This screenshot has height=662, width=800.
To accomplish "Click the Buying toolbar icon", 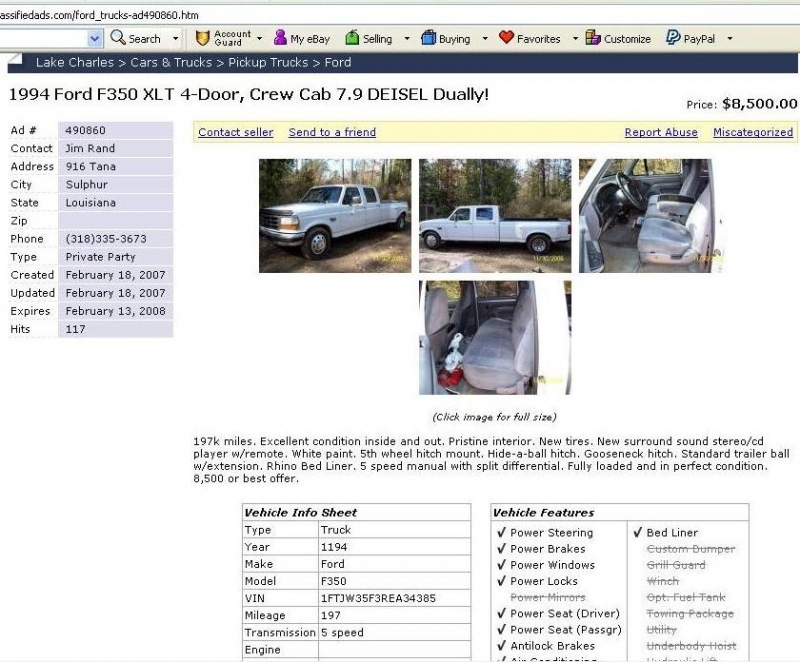I will (x=429, y=38).
